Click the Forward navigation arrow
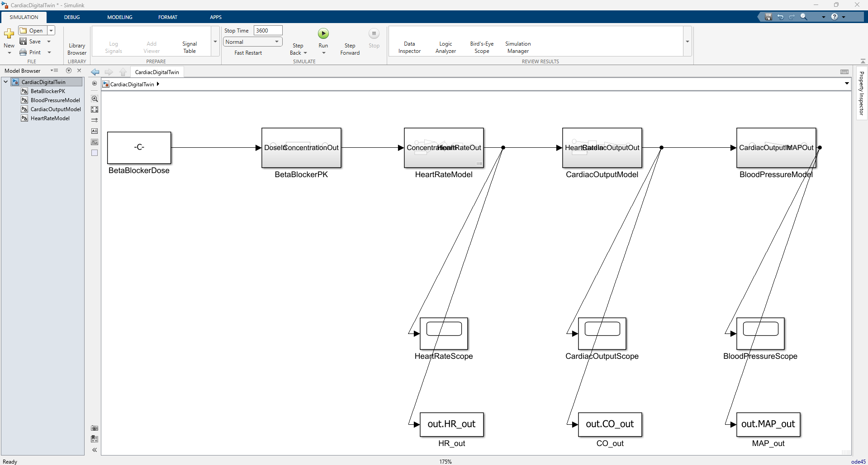868x465 pixels. pos(109,72)
